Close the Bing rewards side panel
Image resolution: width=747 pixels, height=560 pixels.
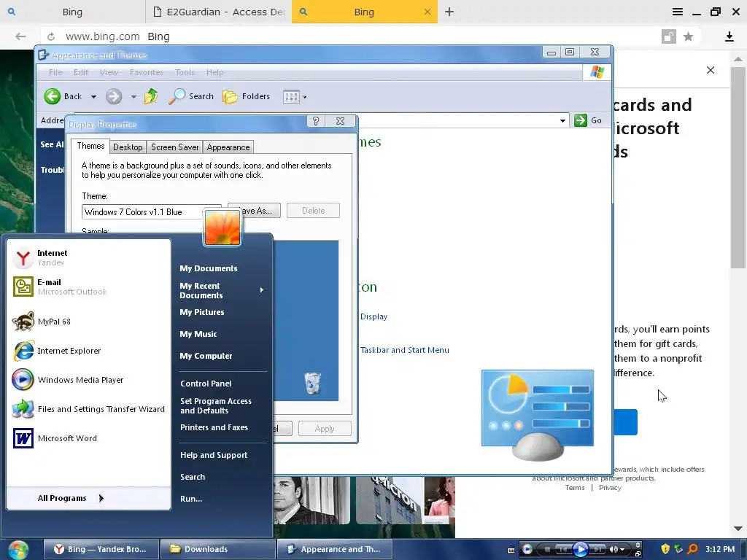711,70
